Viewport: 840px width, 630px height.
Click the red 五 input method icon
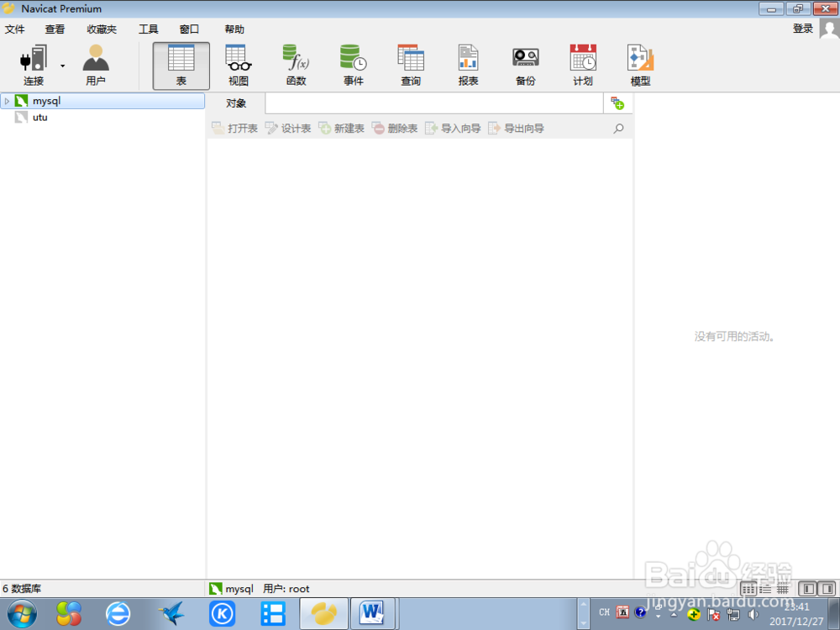pos(622,612)
